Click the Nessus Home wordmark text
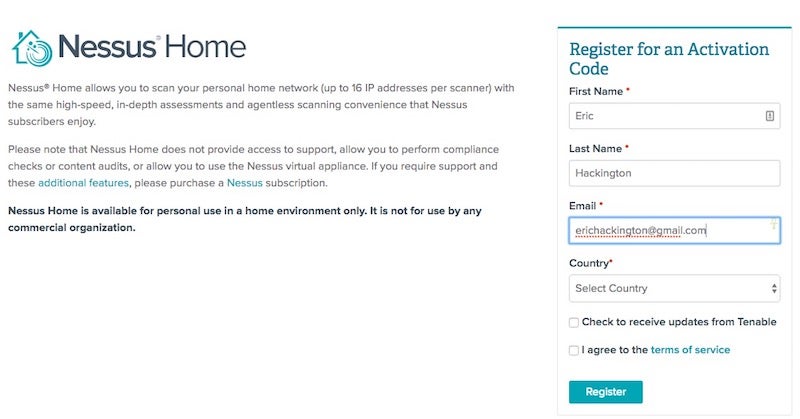The width and height of the screenshot is (800, 419). pos(152,47)
